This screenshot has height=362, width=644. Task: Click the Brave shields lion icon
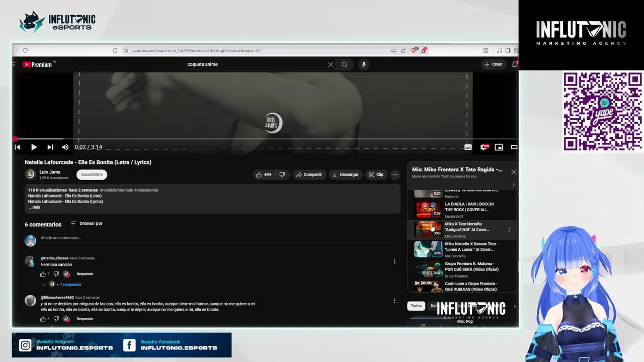(x=414, y=50)
